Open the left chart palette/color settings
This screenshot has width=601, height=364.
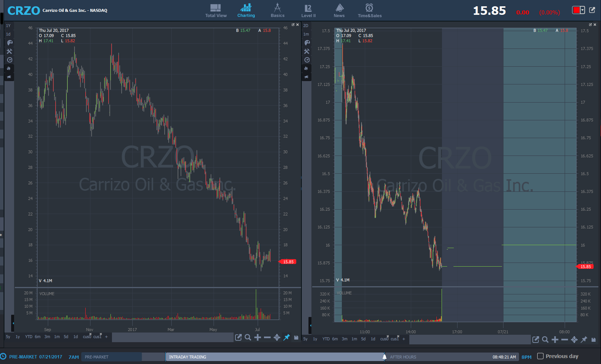coord(10,43)
